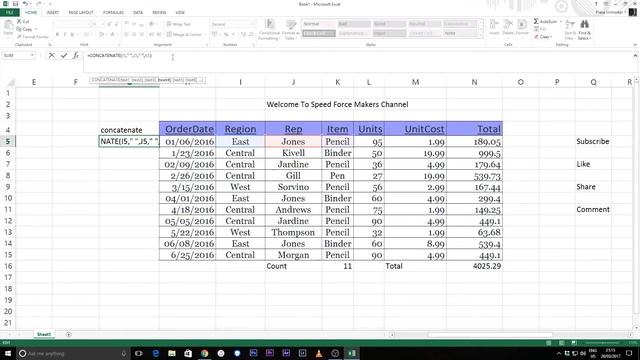Expand the formula bar
Screen dimensions: 640x360
click(x=635, y=56)
